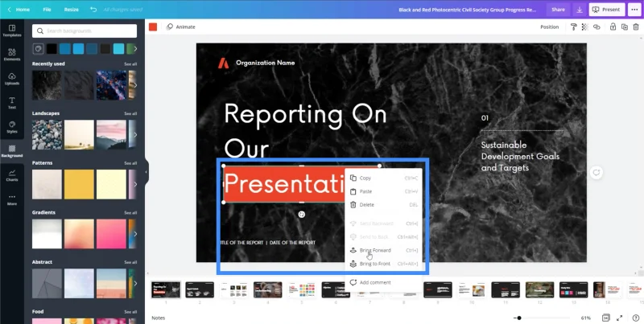Choose Bring to Front from context menu
Screen dimensions: 644x324
click(384, 264)
